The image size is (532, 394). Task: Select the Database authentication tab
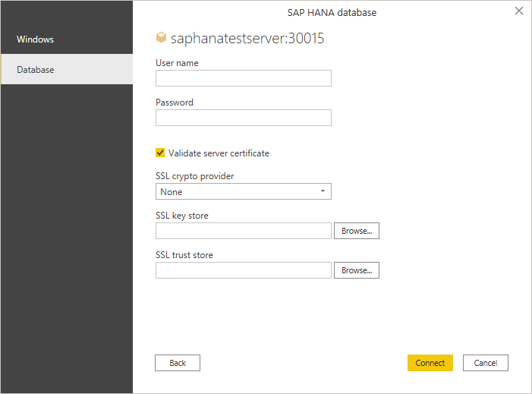tap(67, 70)
